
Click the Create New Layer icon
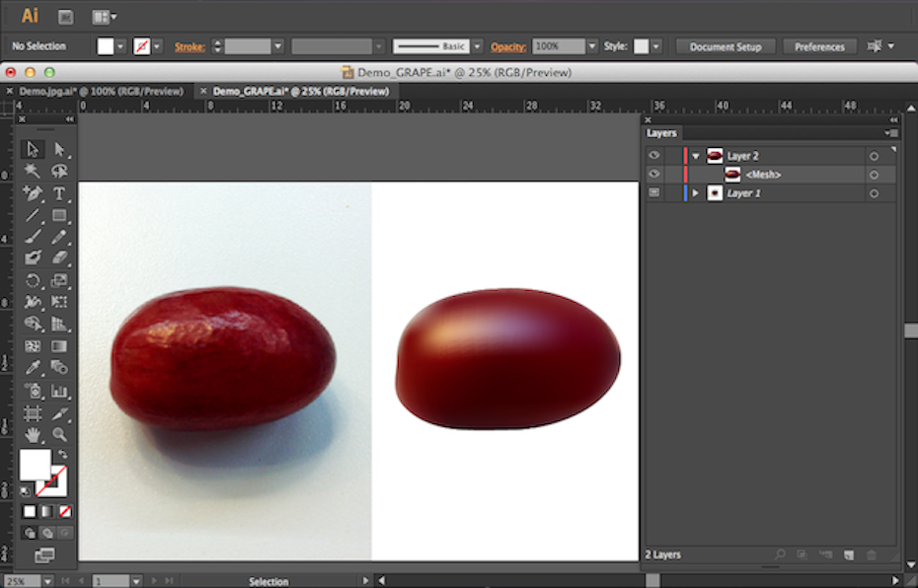(x=848, y=555)
